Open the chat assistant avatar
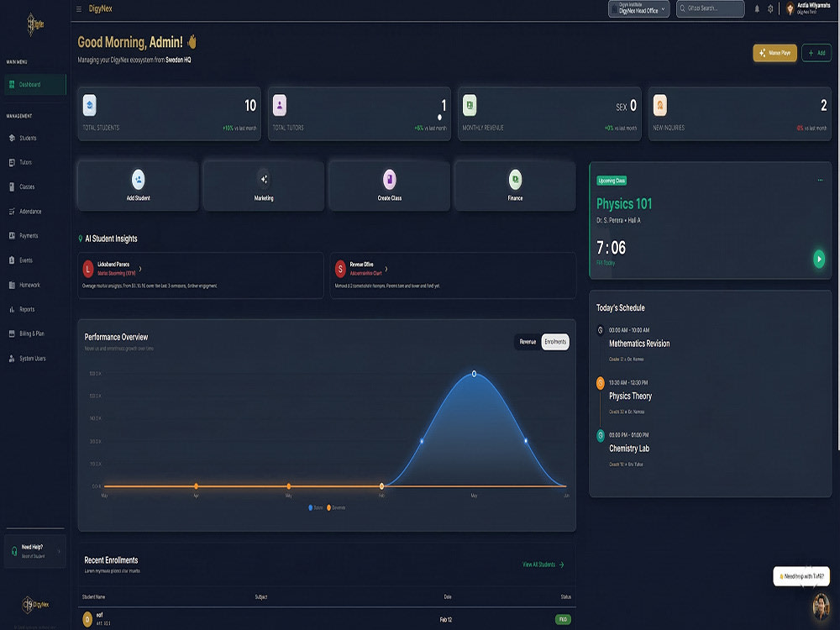 (x=821, y=606)
